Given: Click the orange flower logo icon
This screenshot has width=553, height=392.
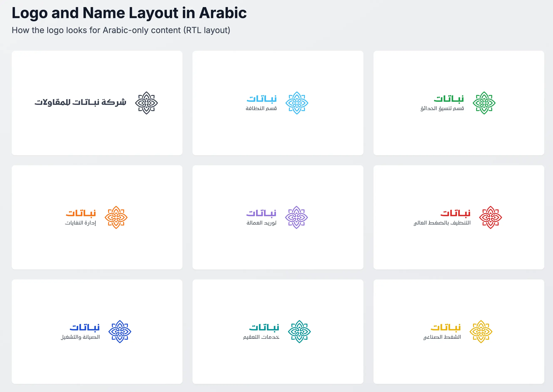Looking at the screenshot, I should point(116,217).
